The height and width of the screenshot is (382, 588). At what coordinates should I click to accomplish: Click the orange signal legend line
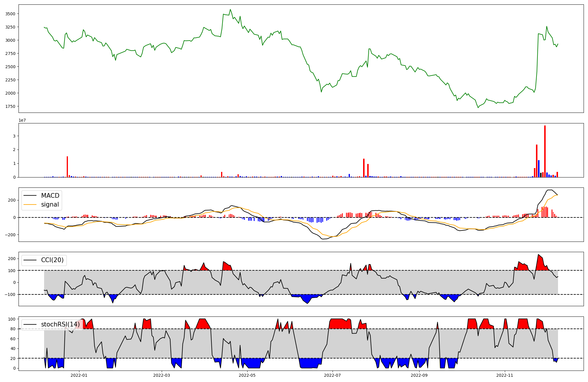coord(30,205)
